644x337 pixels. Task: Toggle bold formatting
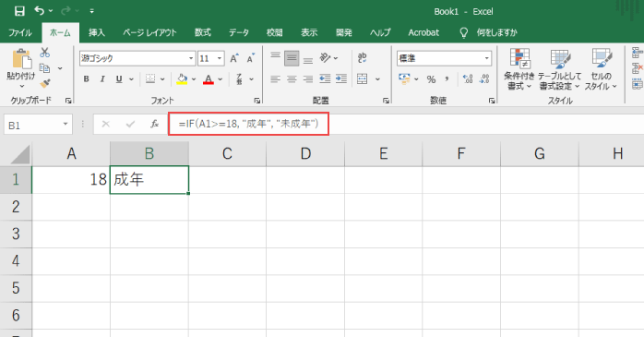click(86, 78)
